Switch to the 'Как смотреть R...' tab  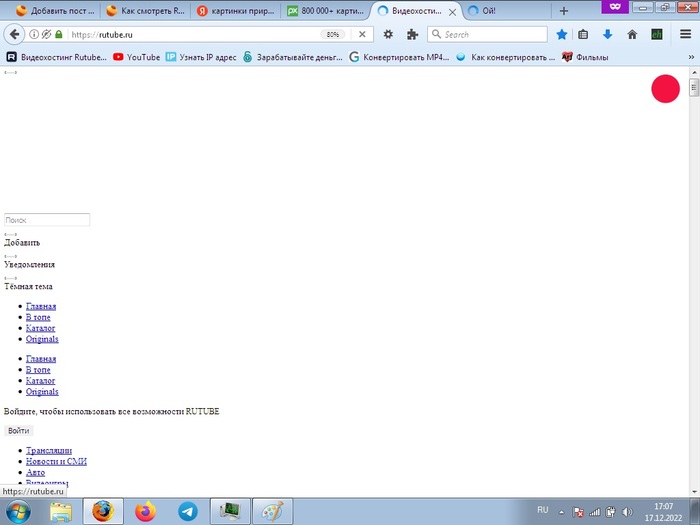click(146, 11)
